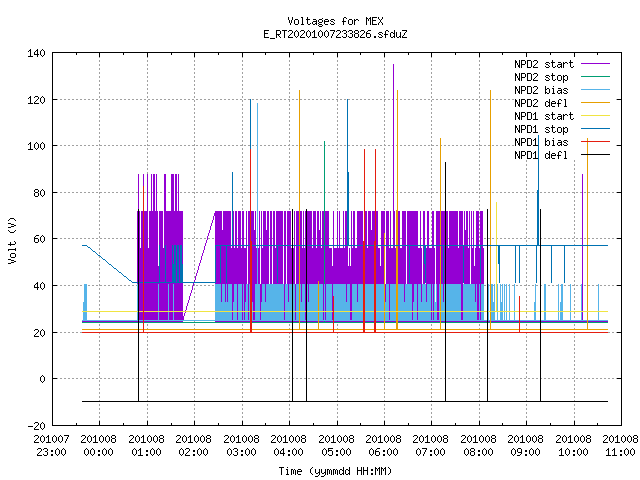640x480 pixels.
Task: Click the x-axis tick '201008 01:00'
Action: pyautogui.click(x=146, y=446)
